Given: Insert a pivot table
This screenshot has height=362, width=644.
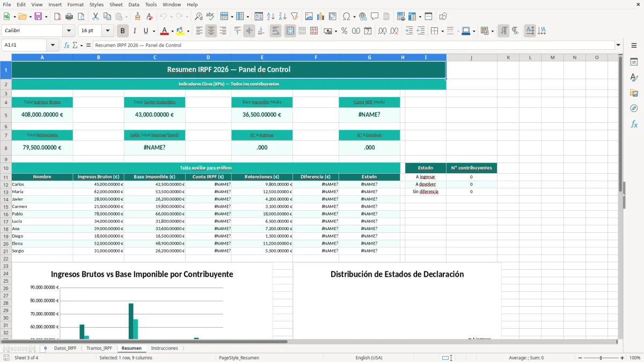Looking at the screenshot, I should point(333,17).
